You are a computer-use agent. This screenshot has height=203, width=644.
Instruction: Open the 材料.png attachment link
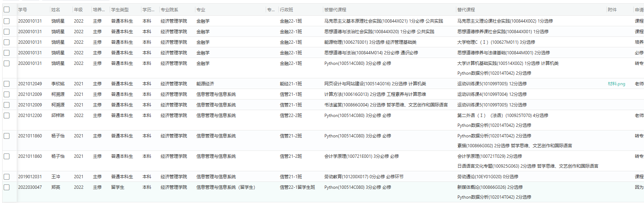(616, 84)
